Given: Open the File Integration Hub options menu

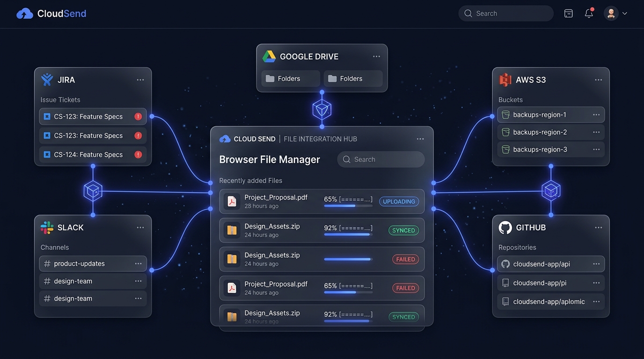Looking at the screenshot, I should (420, 139).
